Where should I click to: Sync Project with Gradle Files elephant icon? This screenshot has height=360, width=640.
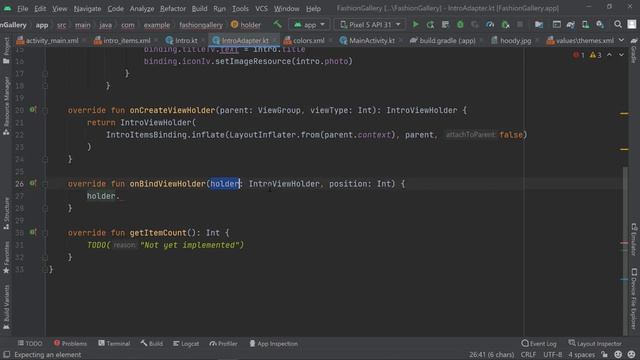(571, 24)
